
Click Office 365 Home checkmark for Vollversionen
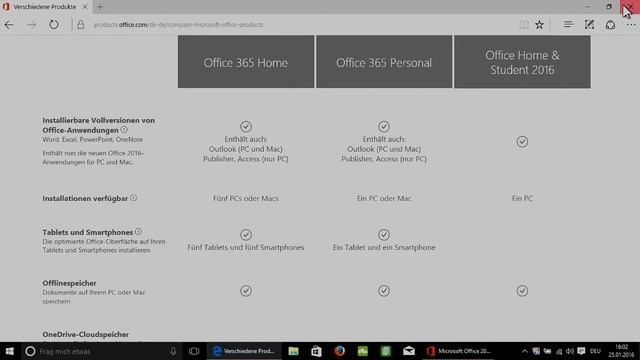(x=246, y=127)
